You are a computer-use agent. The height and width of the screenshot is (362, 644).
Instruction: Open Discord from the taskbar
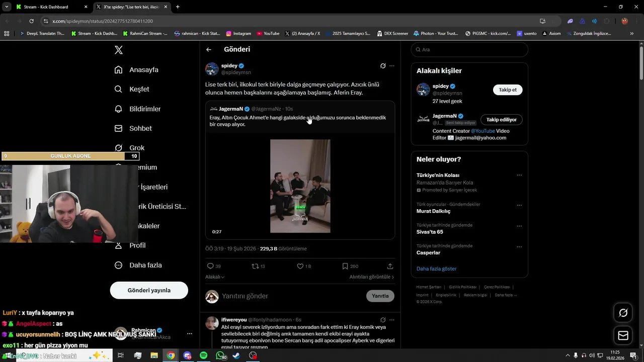pos(187,355)
